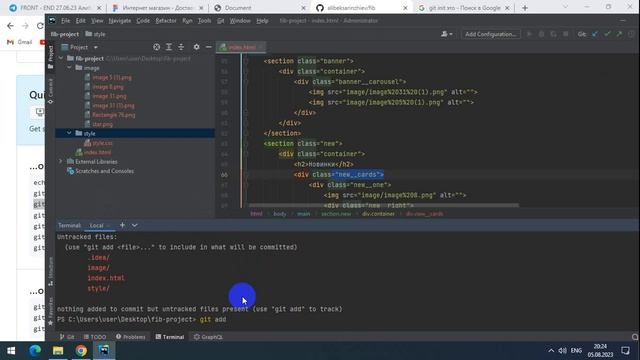Click the Project vertical side tab
The height and width of the screenshot is (360, 640).
point(51,57)
